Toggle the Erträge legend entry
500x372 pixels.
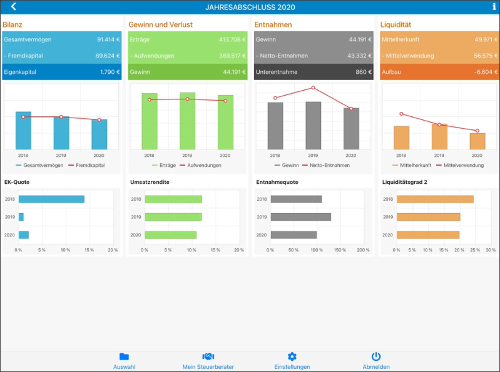(164, 165)
